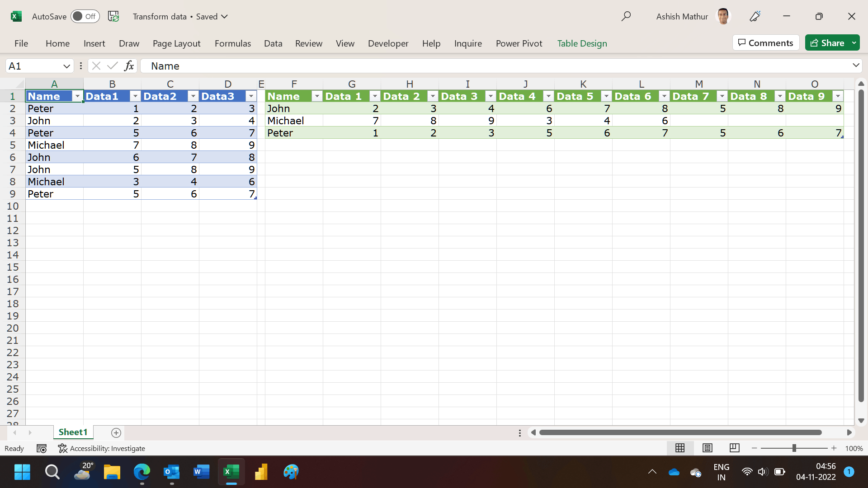
Task: Click the zoom out minus icon
Action: click(x=755, y=448)
